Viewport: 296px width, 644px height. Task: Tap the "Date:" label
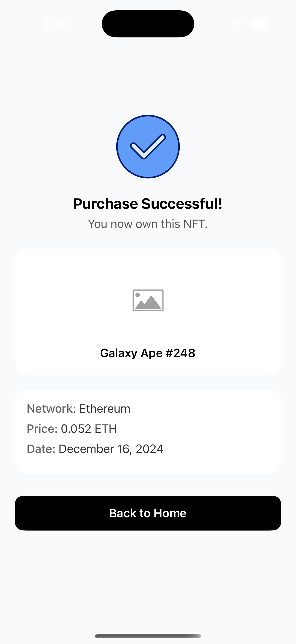41,449
